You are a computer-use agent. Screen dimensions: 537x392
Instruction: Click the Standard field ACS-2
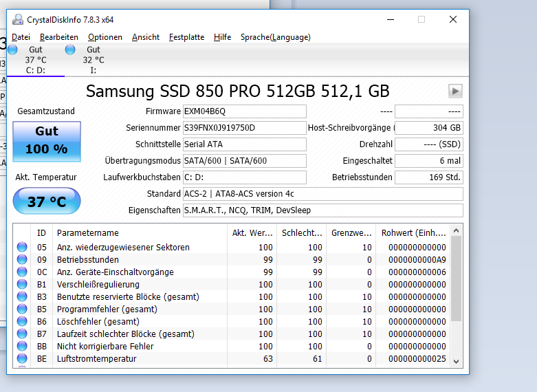323,194
